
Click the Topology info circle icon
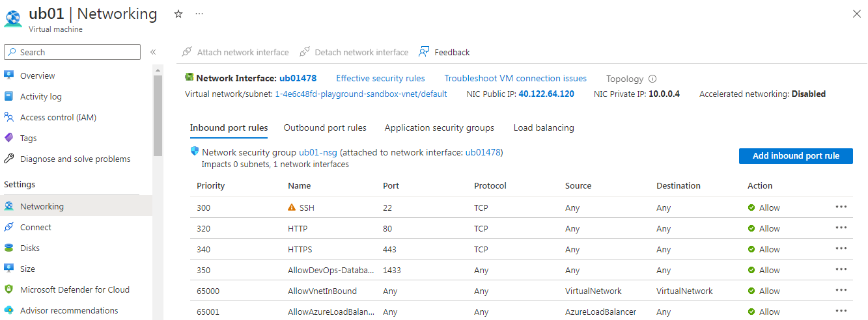pyautogui.click(x=652, y=79)
